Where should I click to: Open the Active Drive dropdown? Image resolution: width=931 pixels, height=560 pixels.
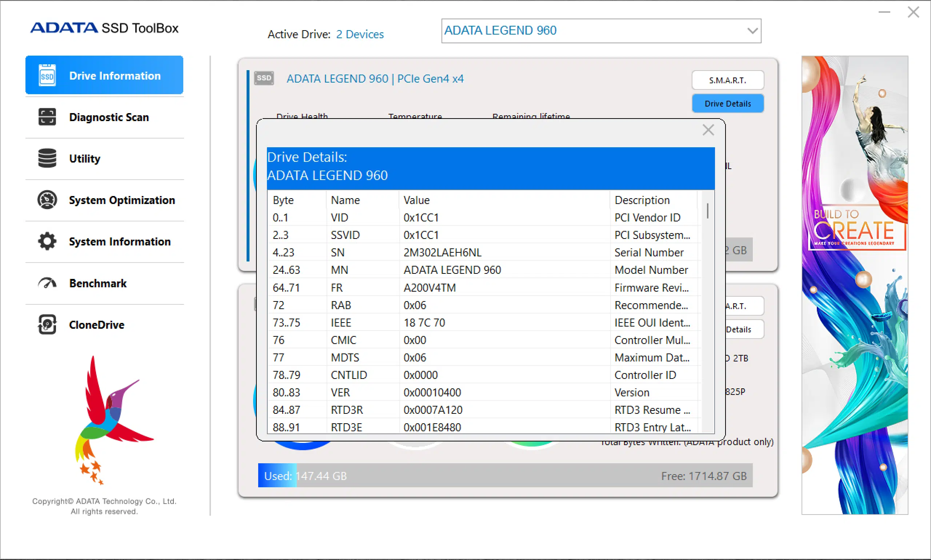tap(601, 31)
